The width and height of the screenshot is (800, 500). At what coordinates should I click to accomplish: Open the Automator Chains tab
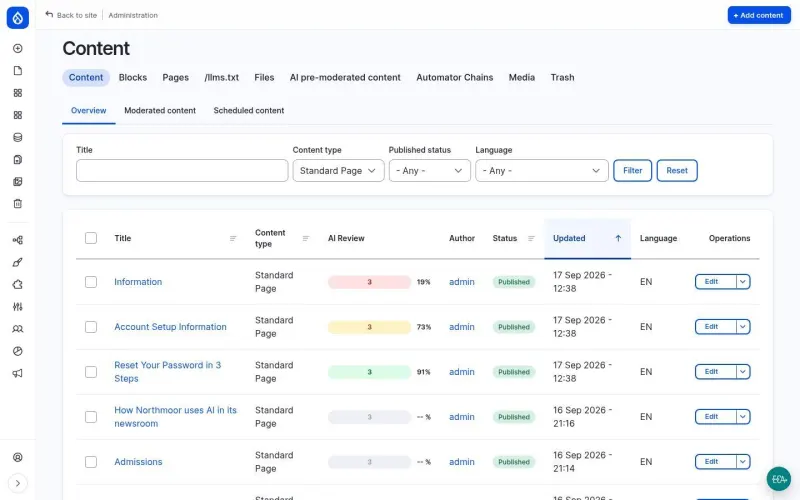(455, 78)
